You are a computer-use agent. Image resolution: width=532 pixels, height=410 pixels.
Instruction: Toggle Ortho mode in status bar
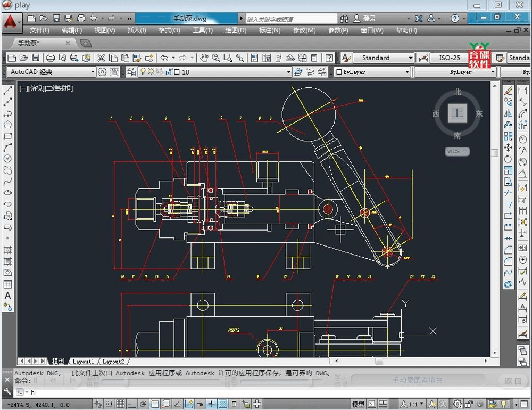click(131, 404)
